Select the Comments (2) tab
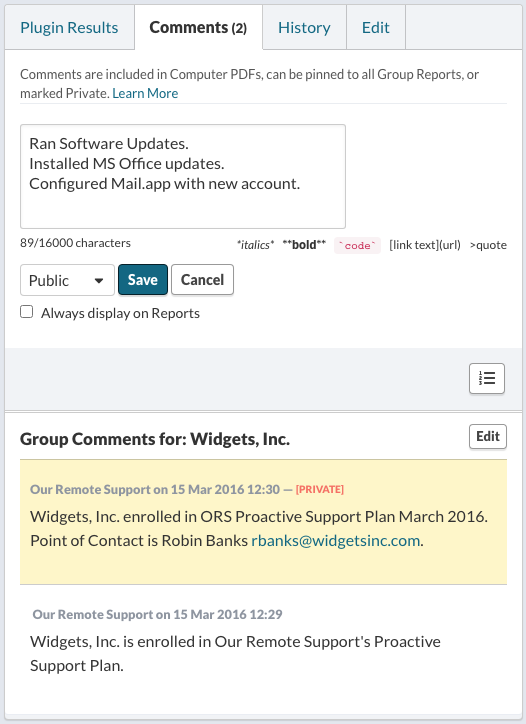The height and width of the screenshot is (724, 526). click(x=198, y=28)
